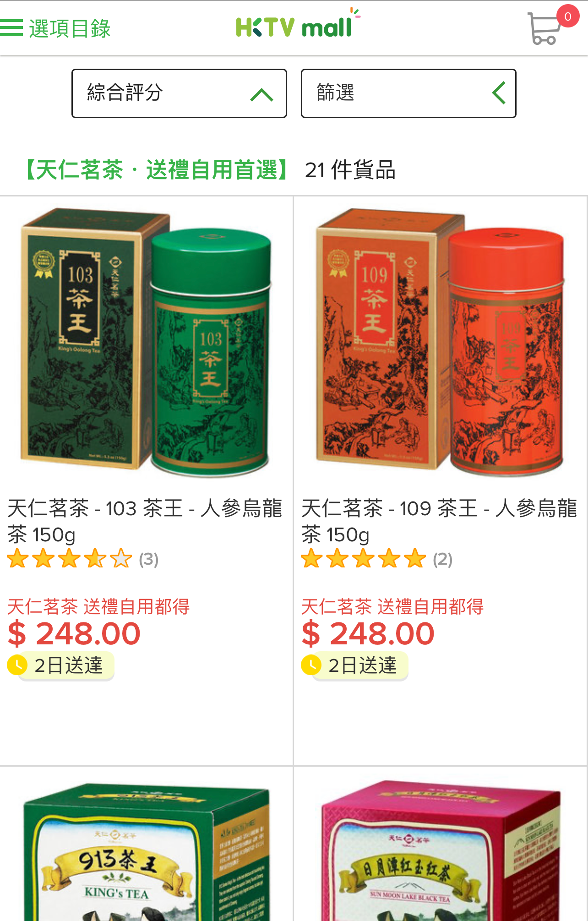This screenshot has width=588, height=921.
Task: Click the star rating of 103 茶王
Action: (70, 559)
